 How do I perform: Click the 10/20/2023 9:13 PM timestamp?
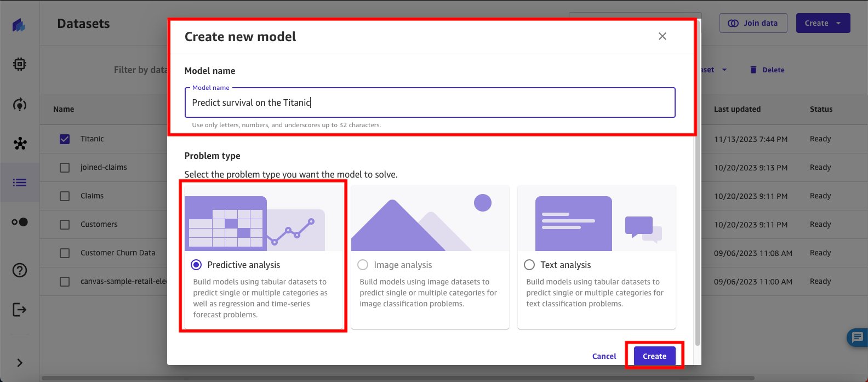[751, 168]
